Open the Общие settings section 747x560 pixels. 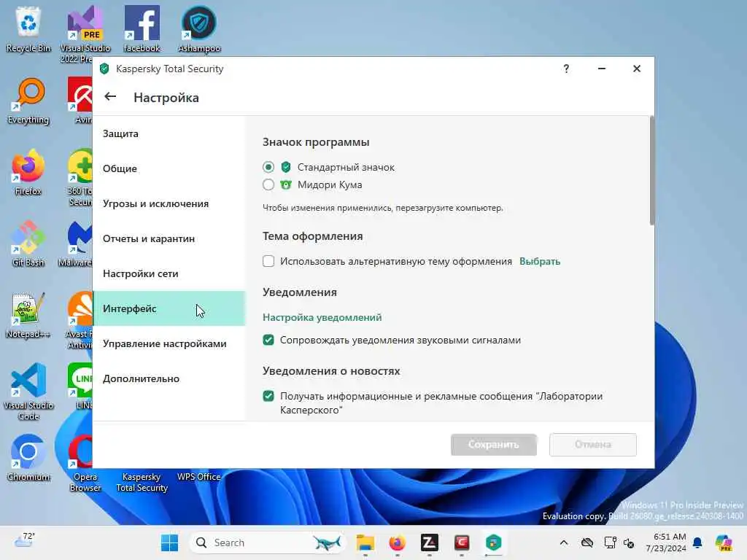[169, 168]
